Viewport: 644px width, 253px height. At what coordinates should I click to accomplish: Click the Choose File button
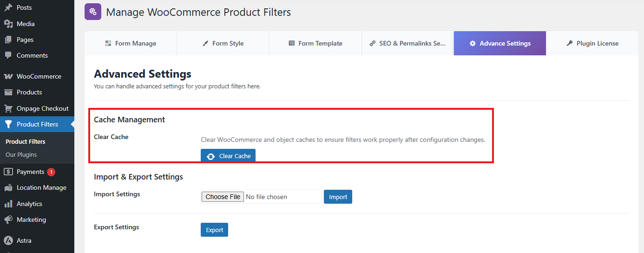pos(223,197)
